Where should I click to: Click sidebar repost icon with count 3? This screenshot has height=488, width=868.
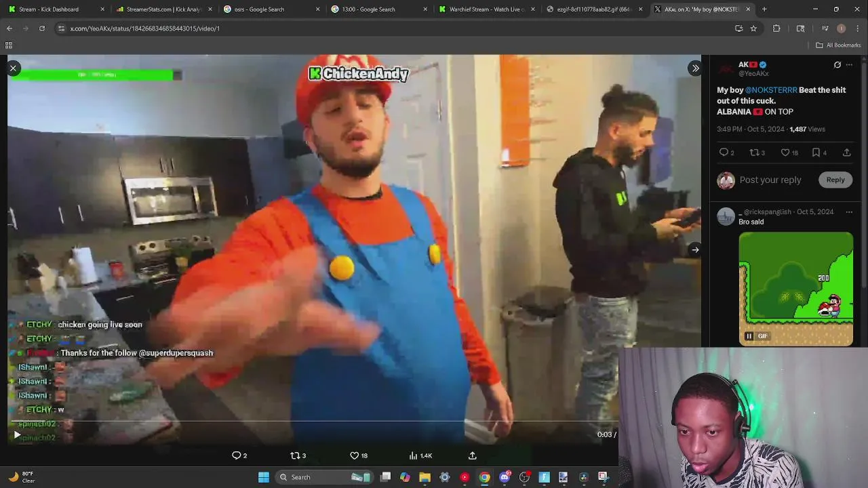point(757,152)
